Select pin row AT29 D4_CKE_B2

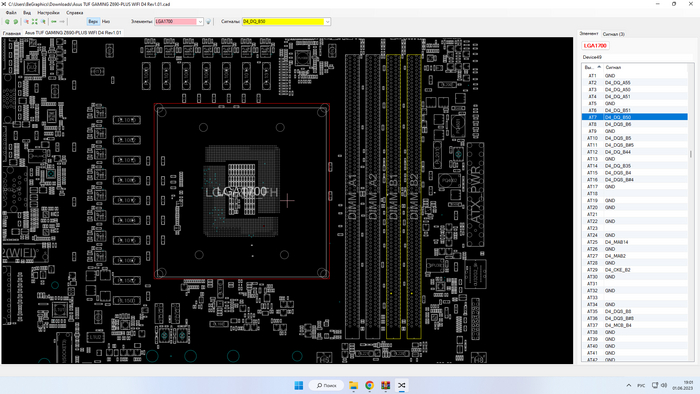point(634,270)
